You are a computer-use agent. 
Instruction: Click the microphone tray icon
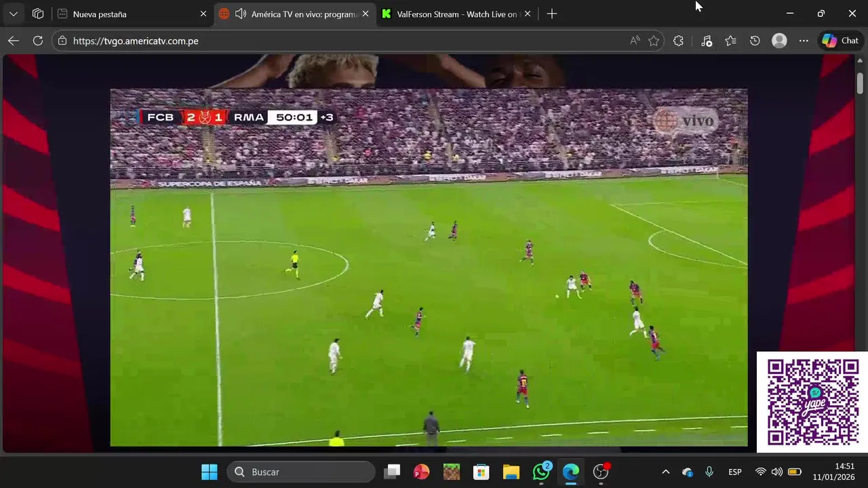709,472
